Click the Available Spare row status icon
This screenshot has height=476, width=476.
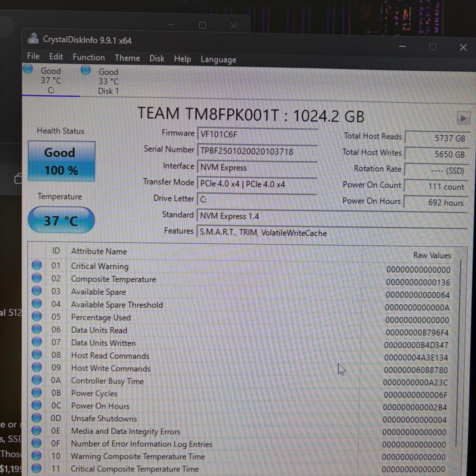click(x=37, y=291)
